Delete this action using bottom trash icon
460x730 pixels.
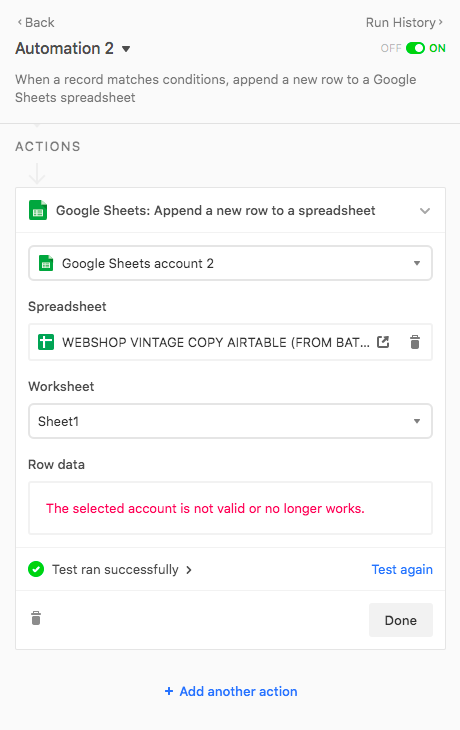tap(36, 618)
